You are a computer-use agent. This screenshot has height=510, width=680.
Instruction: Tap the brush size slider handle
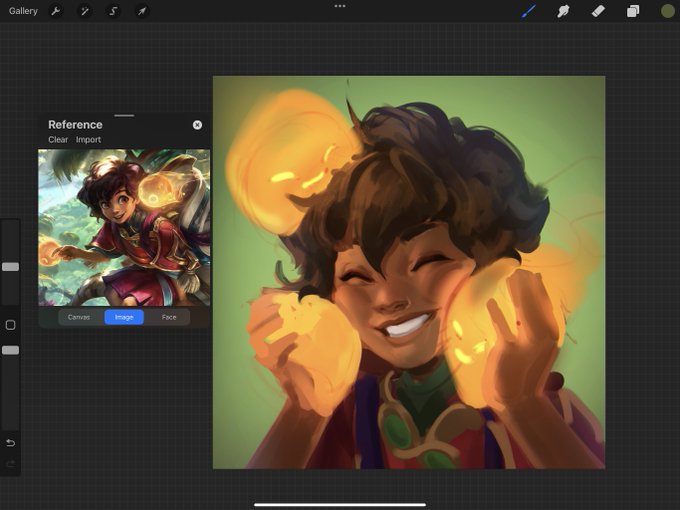point(10,267)
